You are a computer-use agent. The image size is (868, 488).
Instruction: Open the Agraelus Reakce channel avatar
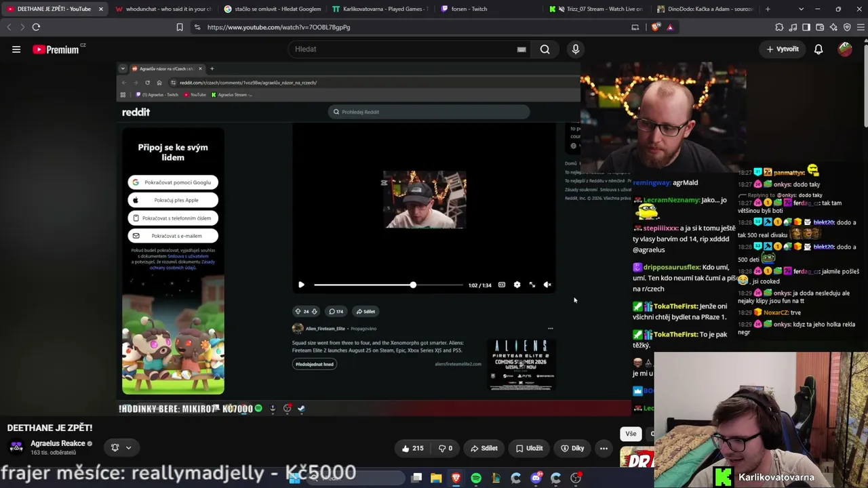(16, 447)
